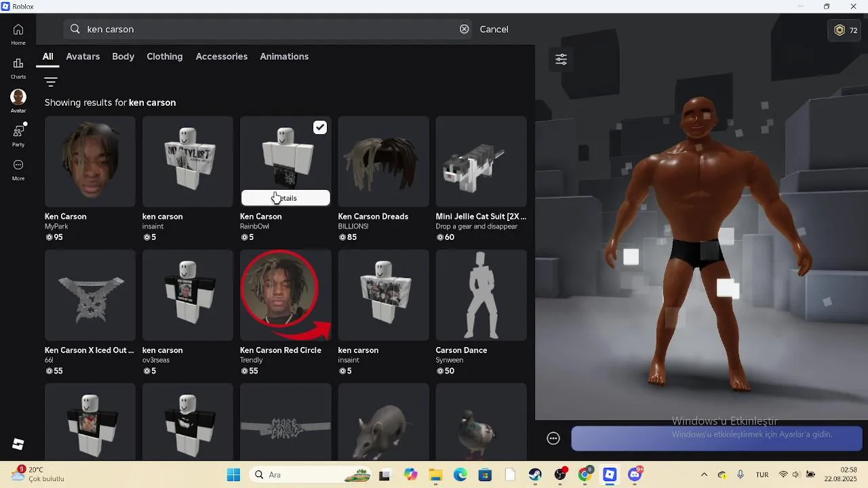Select the Ken Carson X Iced Out necklace
The image size is (868, 488).
90,295
